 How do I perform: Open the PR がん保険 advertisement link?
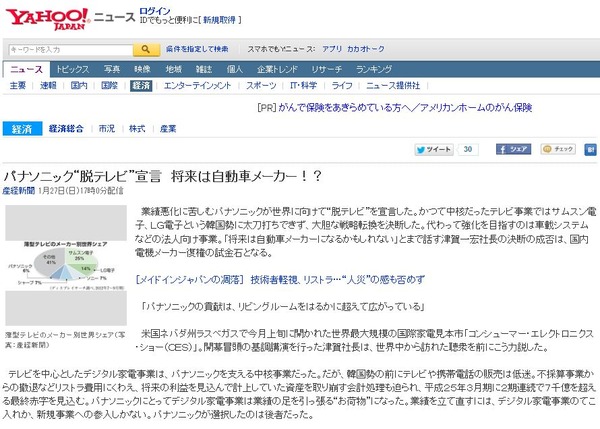405,108
